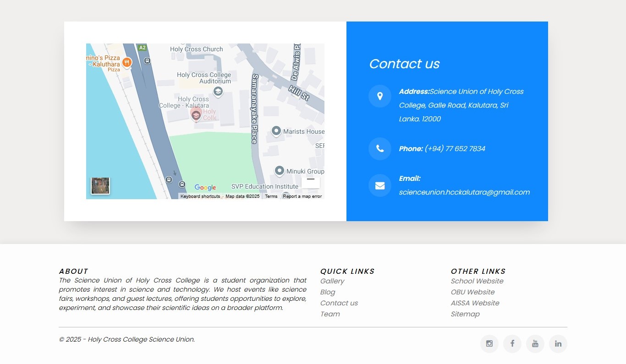The image size is (626, 364).
Task: Select the Marists House map marker
Action: [x=276, y=131]
